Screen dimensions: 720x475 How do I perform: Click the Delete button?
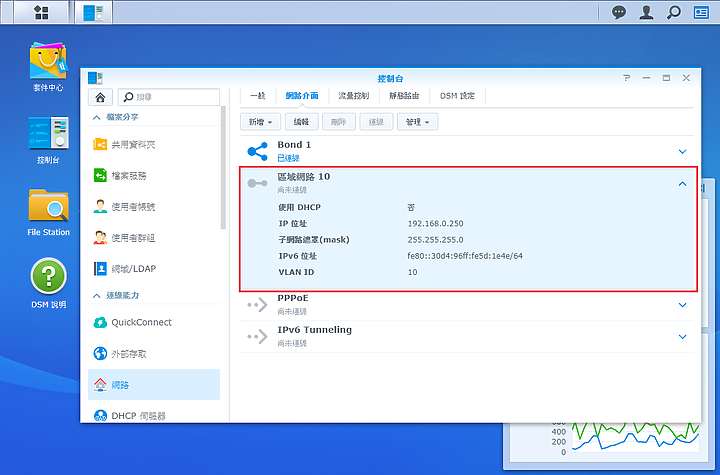tap(339, 122)
